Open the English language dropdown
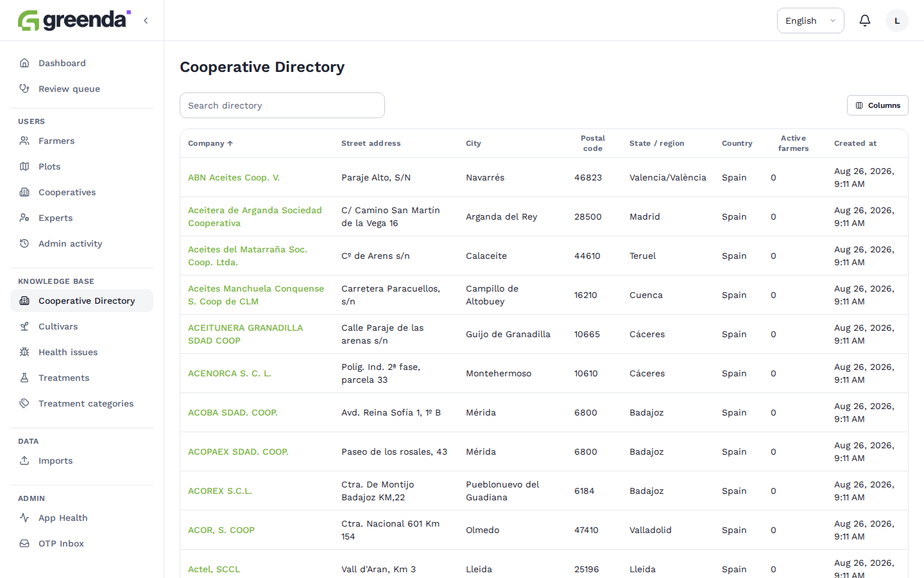 tap(810, 21)
